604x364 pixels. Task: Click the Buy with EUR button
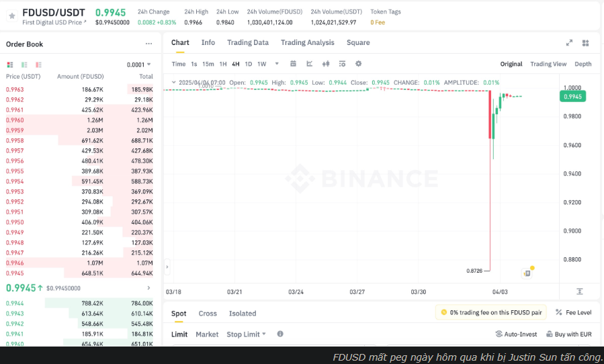tap(568, 334)
